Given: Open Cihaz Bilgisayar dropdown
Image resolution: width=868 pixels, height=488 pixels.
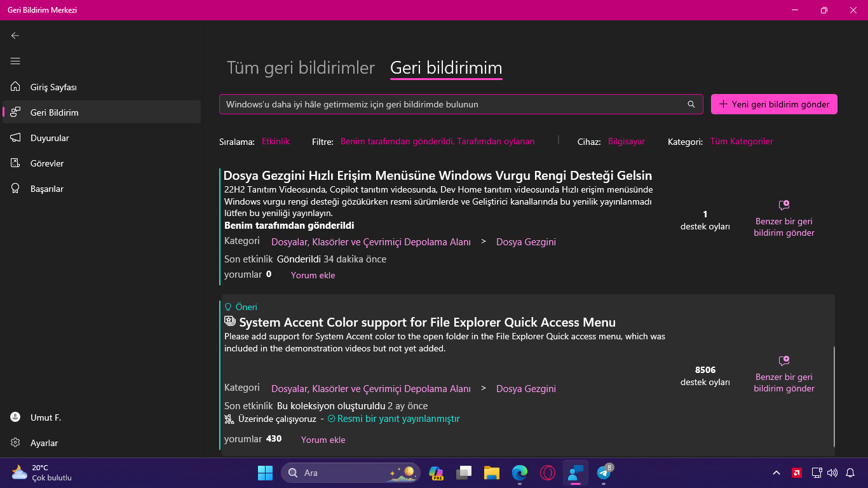Looking at the screenshot, I should (x=627, y=142).
